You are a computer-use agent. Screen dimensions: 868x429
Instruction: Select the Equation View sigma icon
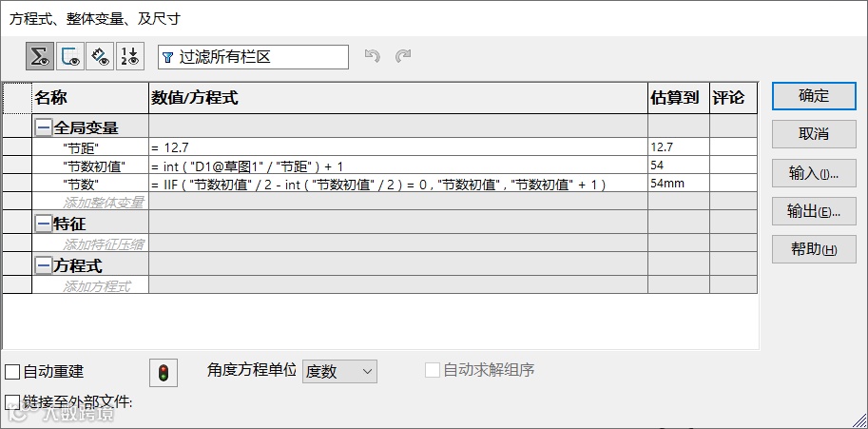(x=40, y=56)
